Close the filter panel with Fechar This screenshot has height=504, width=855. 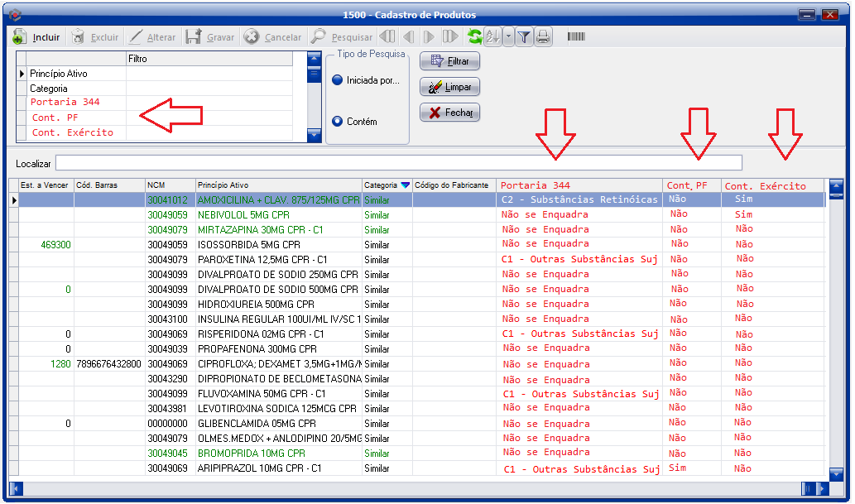click(450, 113)
